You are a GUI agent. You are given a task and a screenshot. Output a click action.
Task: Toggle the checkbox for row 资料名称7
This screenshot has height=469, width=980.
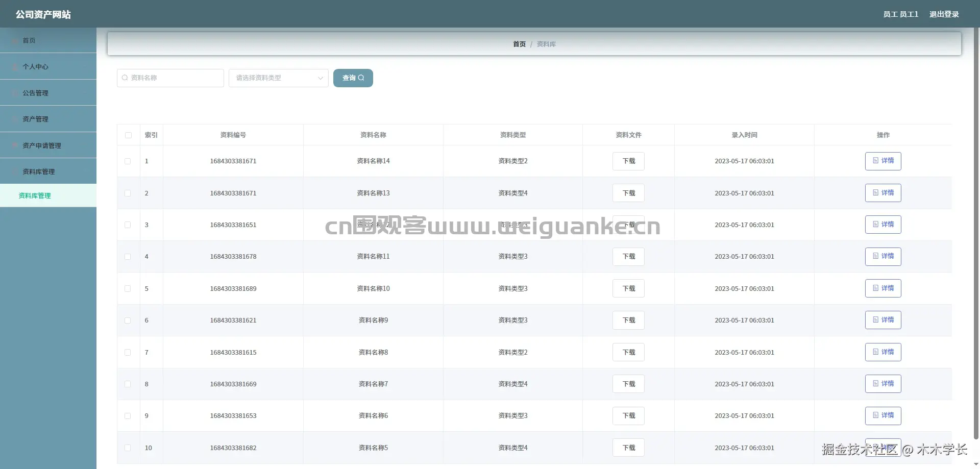click(x=128, y=384)
